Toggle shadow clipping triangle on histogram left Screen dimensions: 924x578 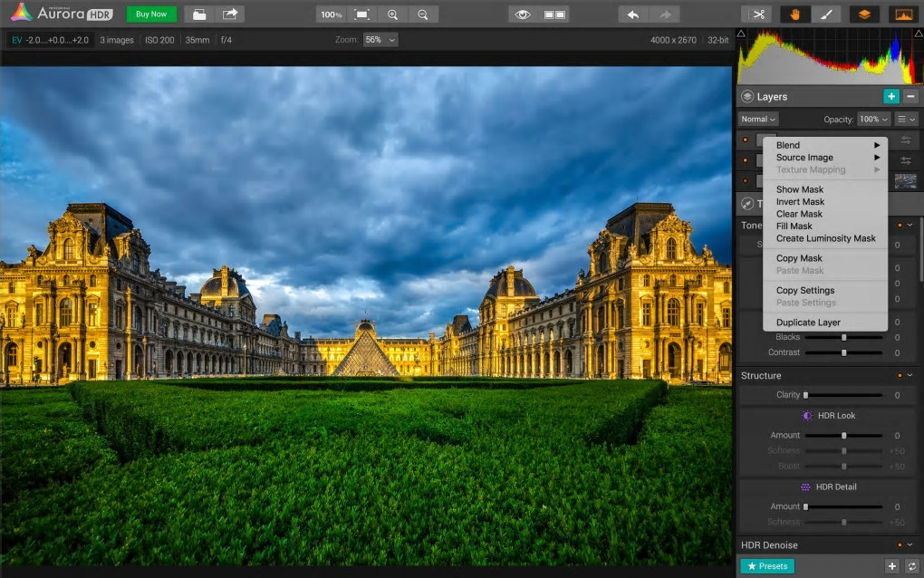(x=741, y=34)
